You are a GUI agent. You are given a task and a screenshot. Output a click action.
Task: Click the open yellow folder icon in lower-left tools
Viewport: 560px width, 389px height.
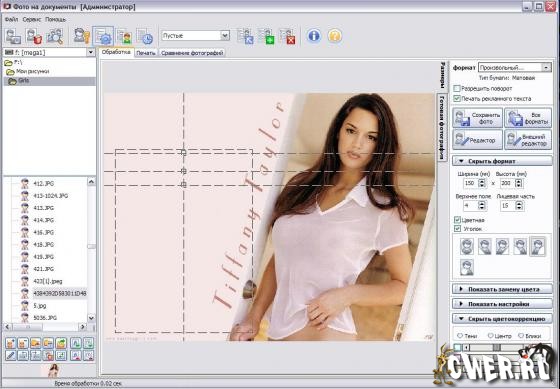36,343
